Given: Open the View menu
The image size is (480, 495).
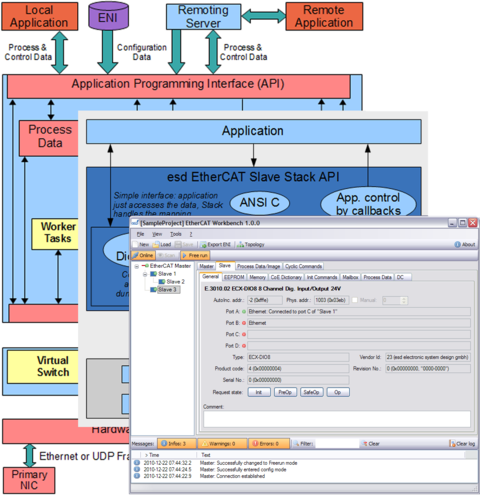Looking at the screenshot, I should 157,234.
